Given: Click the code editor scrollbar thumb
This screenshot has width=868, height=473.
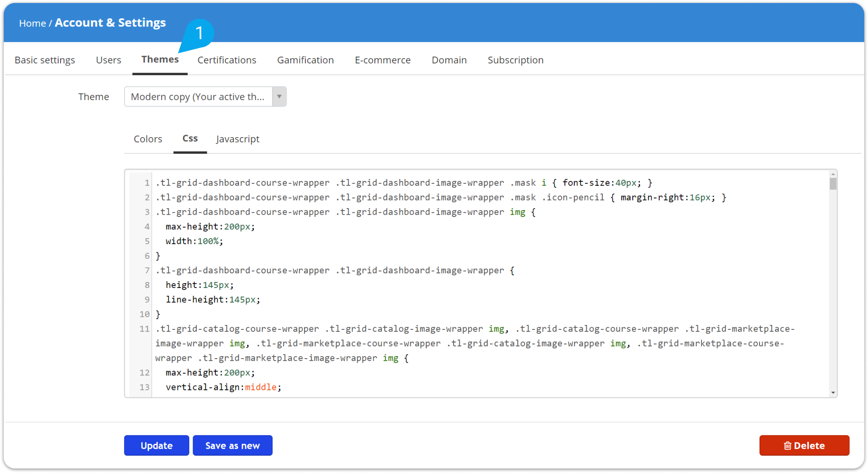Looking at the screenshot, I should 833,184.
